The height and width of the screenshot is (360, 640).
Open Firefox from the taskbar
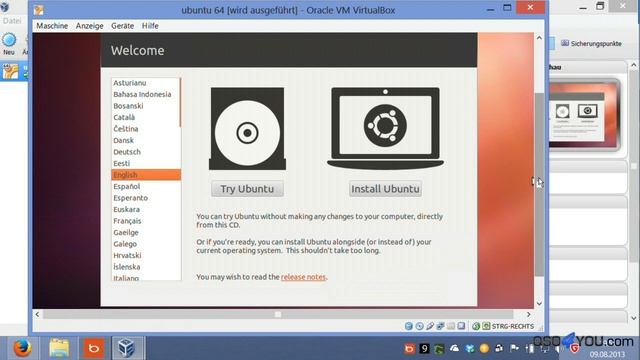point(22,348)
